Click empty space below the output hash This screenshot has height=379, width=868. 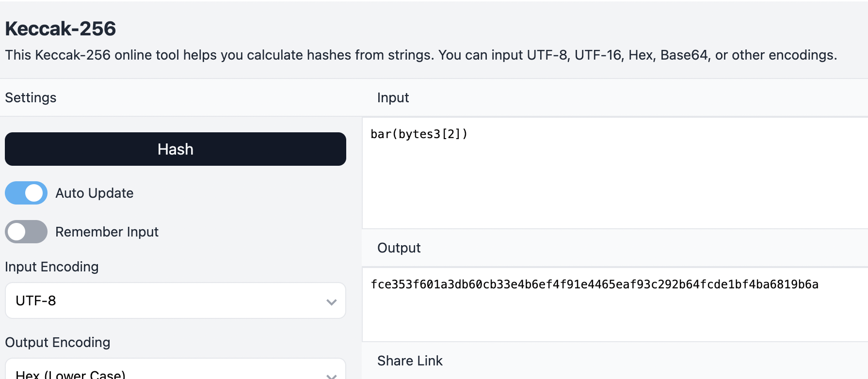point(615,317)
